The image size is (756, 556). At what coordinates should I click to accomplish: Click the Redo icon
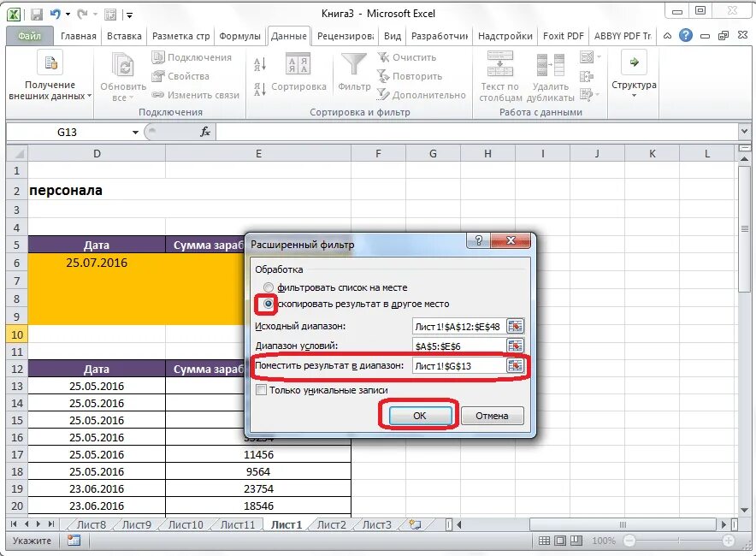(x=82, y=14)
